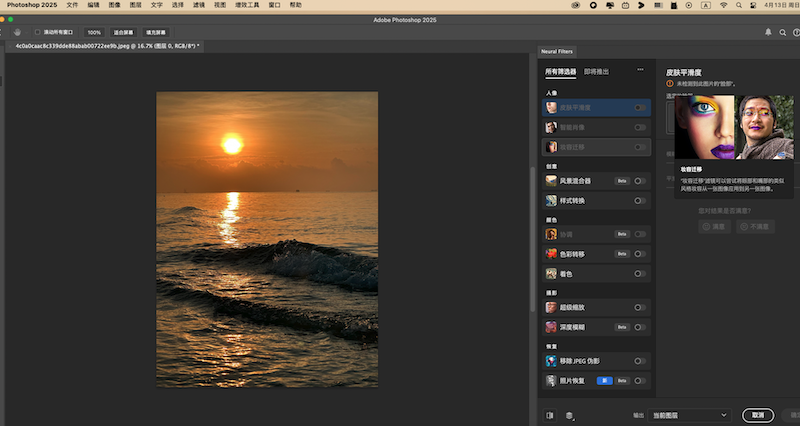Toggle the before/after preview icon

coord(550,415)
